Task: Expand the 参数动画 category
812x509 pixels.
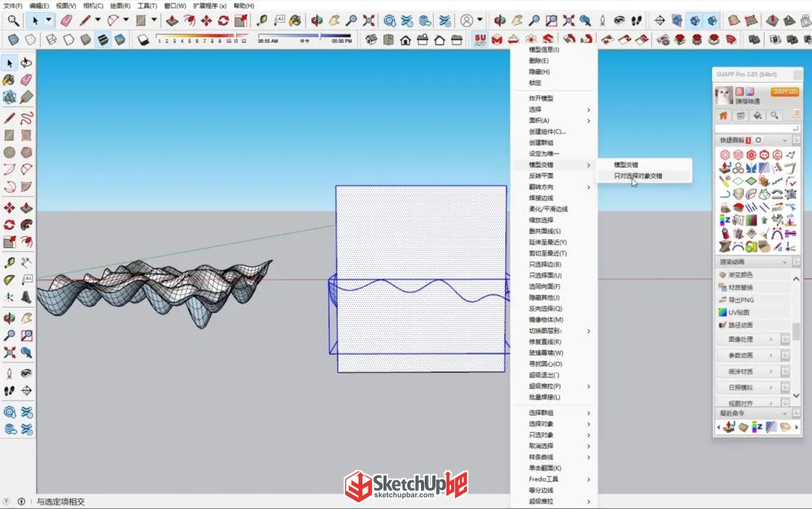Action: pos(748,355)
